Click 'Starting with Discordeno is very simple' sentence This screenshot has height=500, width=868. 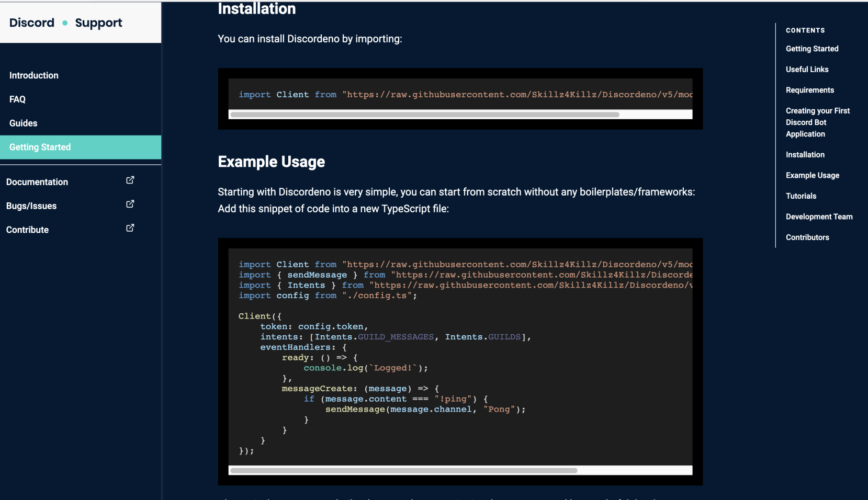[x=457, y=192]
